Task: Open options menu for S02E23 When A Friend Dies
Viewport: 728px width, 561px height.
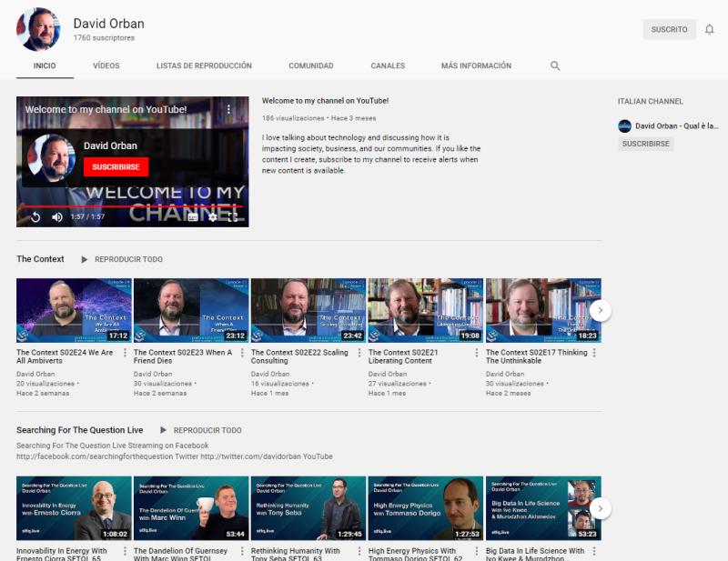Action: click(x=242, y=353)
